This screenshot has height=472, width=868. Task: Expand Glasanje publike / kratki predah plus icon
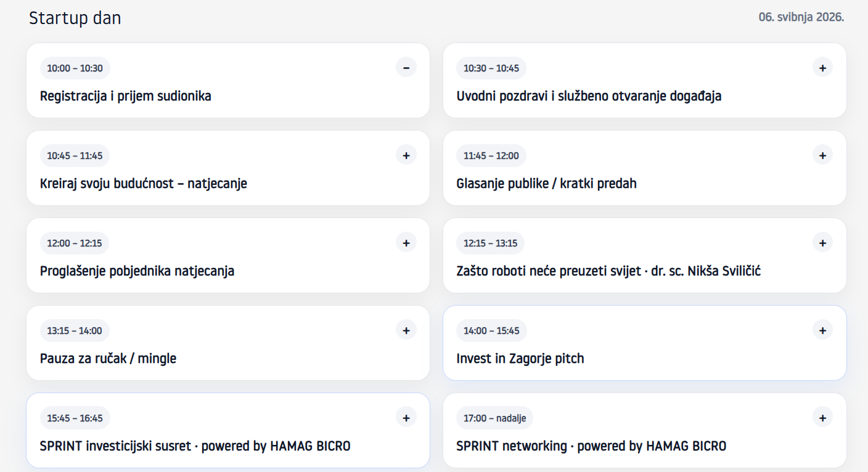click(822, 155)
